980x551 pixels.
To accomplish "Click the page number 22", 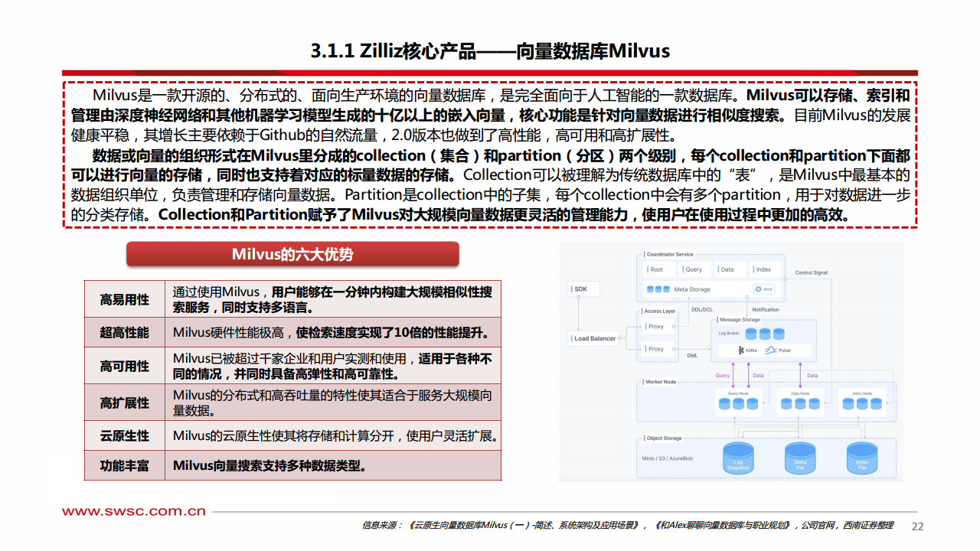I will coord(916,527).
